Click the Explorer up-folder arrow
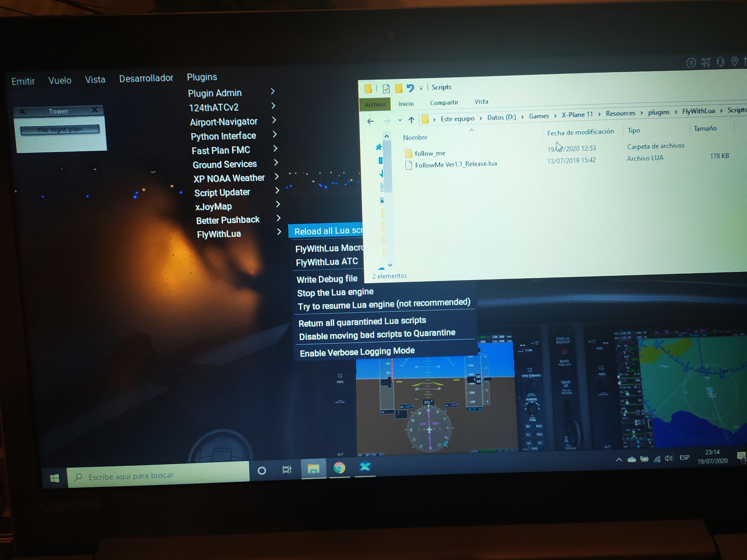Viewport: 747px width, 560px height. [411, 120]
